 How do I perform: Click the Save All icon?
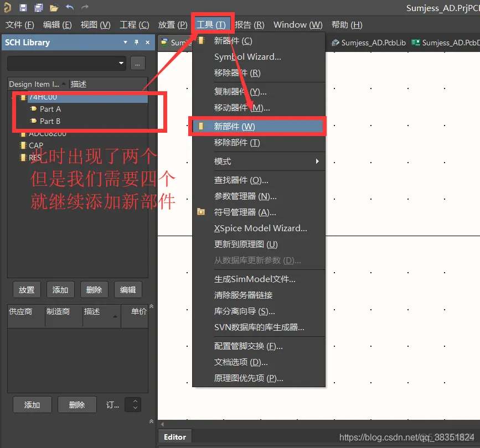pos(38,8)
